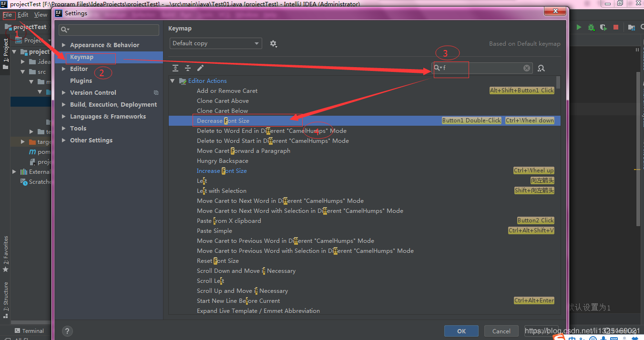Image resolution: width=644 pixels, height=340 pixels.
Task: Expand all keymap actions icon
Action: tap(175, 68)
